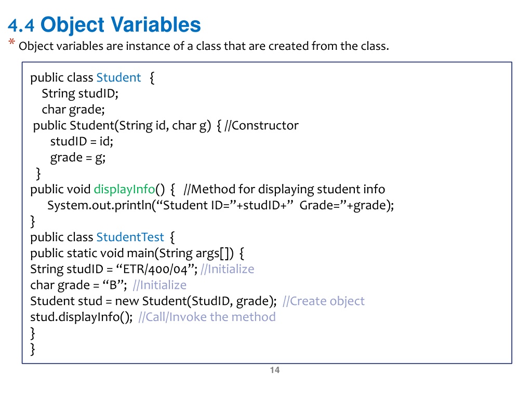Click the '//Constructor' comment text
The height and width of the screenshot is (399, 532).
click(x=262, y=126)
